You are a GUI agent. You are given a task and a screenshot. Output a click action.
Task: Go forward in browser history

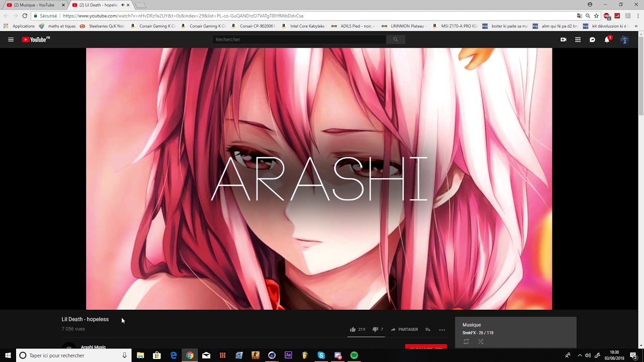(x=15, y=16)
